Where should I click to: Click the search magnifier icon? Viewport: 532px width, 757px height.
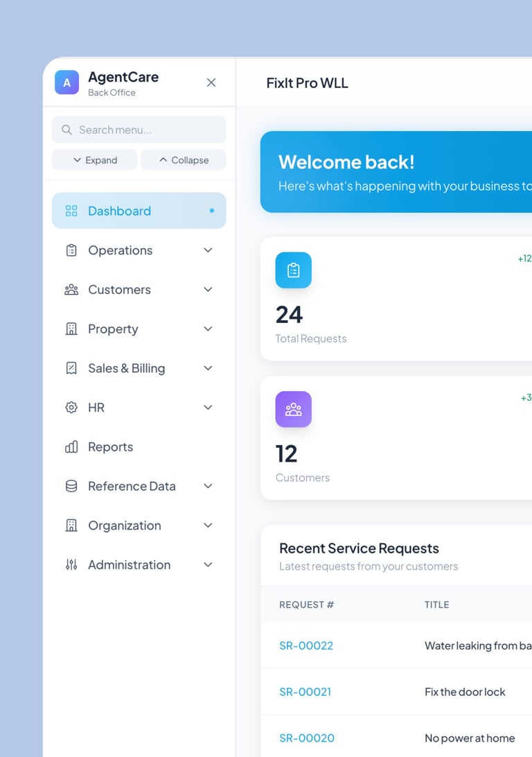pyautogui.click(x=66, y=130)
